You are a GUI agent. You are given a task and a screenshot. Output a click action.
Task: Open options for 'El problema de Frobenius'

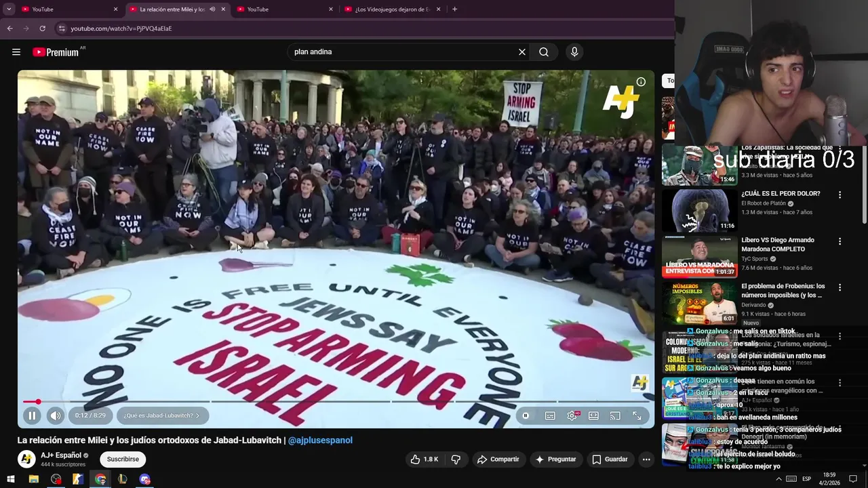[840, 287]
